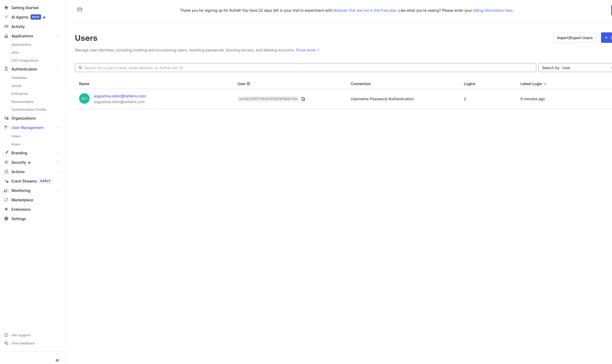612x364 pixels.
Task: Collapse the Applications sidebar section
Action: tap(58, 36)
